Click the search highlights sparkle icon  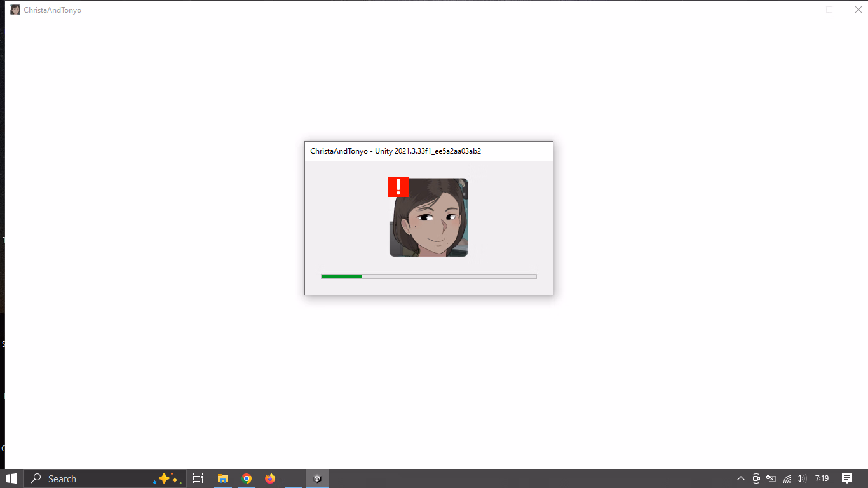pyautogui.click(x=168, y=478)
